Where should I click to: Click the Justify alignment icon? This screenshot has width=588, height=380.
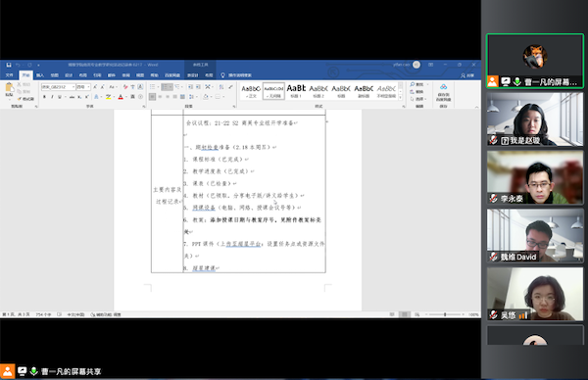pyautogui.click(x=175, y=97)
